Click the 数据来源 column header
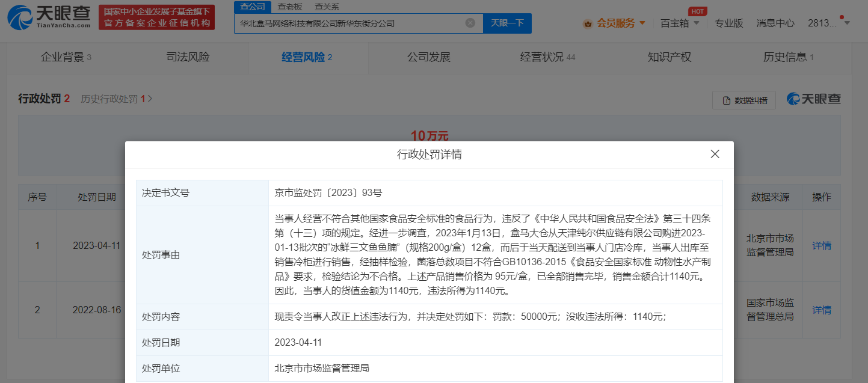 point(770,197)
